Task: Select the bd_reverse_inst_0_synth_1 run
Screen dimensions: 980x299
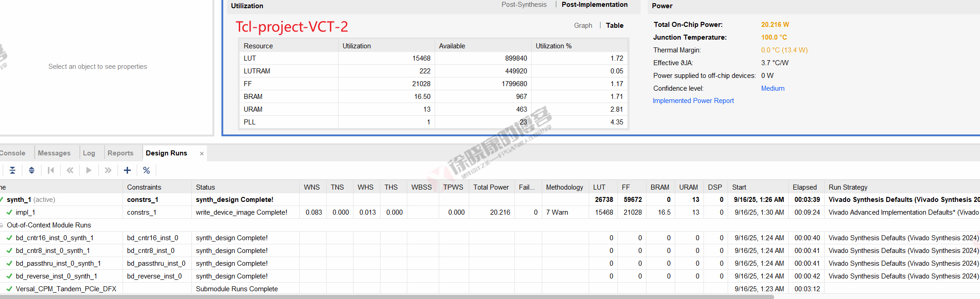Action: click(x=490, y=276)
